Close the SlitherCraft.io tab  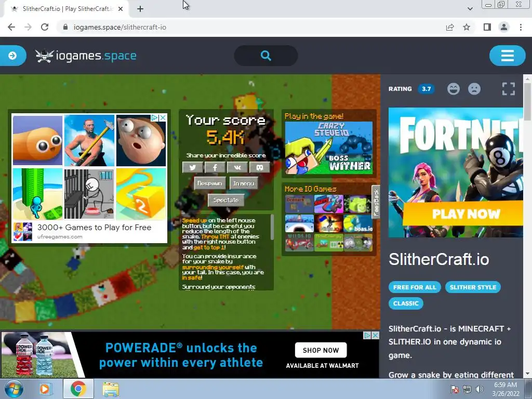coord(121,9)
